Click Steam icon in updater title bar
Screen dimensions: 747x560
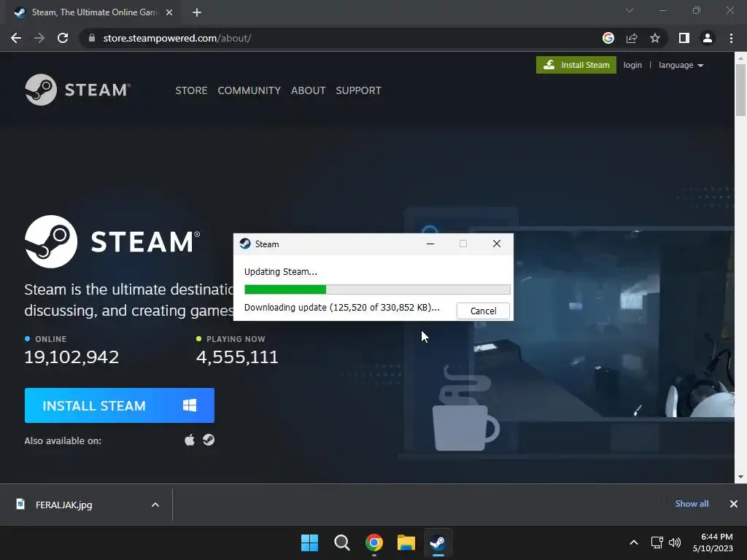(245, 244)
